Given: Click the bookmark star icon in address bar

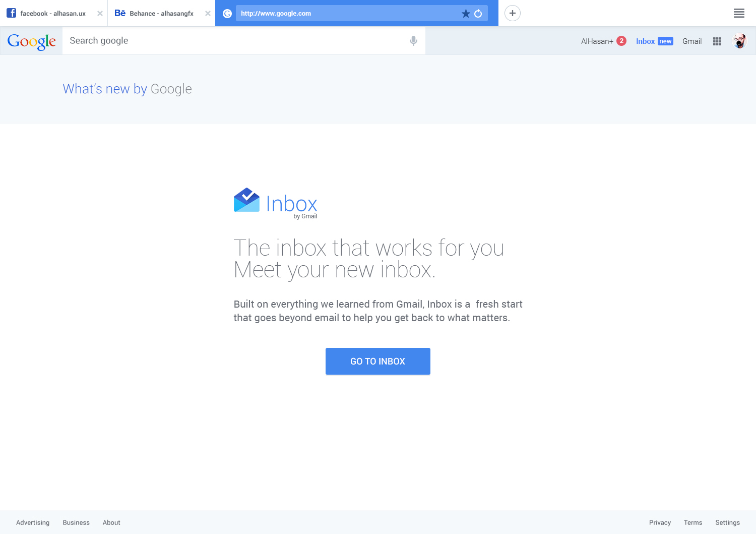Looking at the screenshot, I should pos(466,14).
